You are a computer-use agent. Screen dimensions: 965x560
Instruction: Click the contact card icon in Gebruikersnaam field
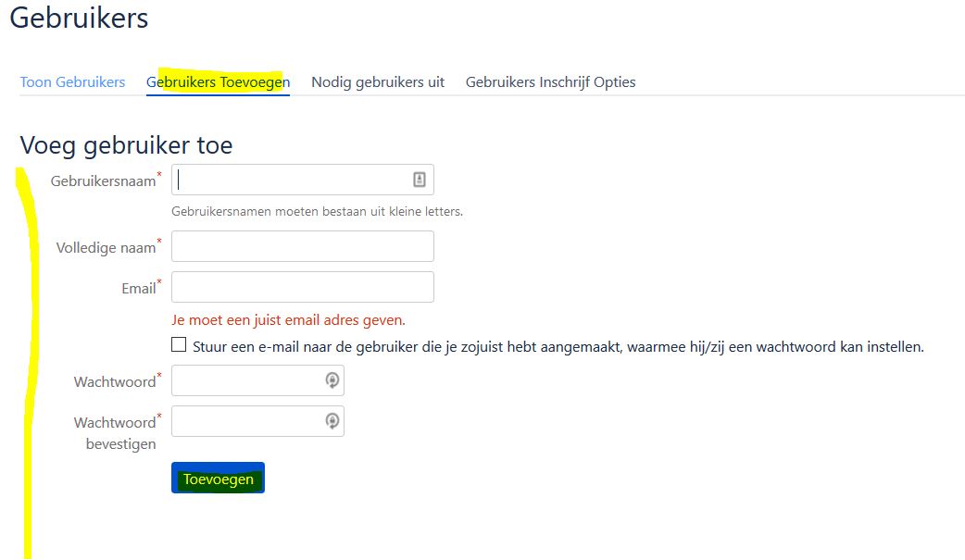[x=420, y=180]
